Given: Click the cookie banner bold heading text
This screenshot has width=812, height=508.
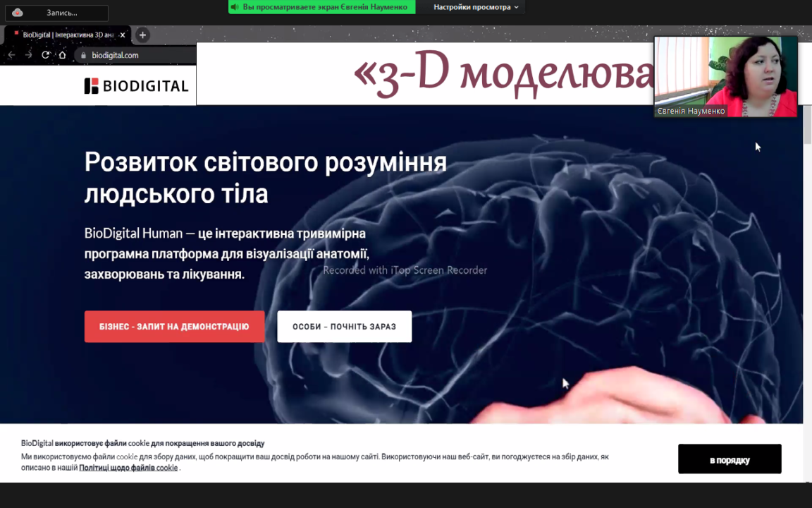Looking at the screenshot, I should (x=143, y=443).
